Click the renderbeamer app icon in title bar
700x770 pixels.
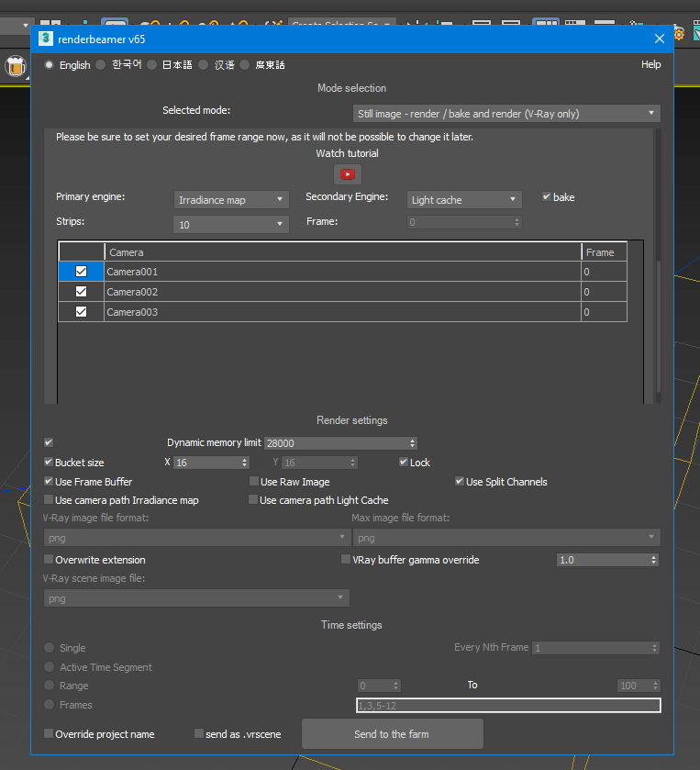point(46,39)
